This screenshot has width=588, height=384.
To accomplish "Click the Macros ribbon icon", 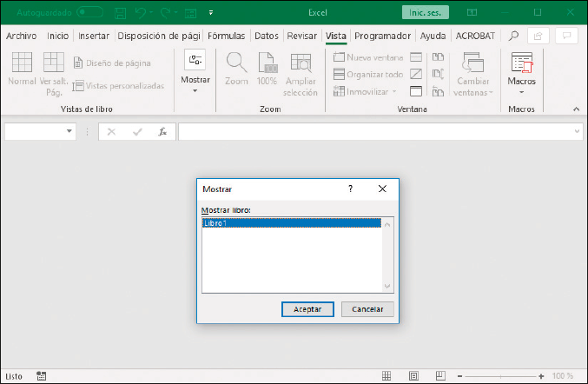I will coord(521,64).
